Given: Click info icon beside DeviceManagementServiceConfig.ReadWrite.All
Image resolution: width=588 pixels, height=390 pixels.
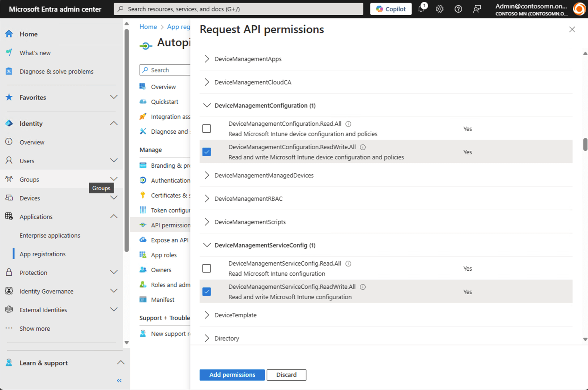Looking at the screenshot, I should [363, 287].
